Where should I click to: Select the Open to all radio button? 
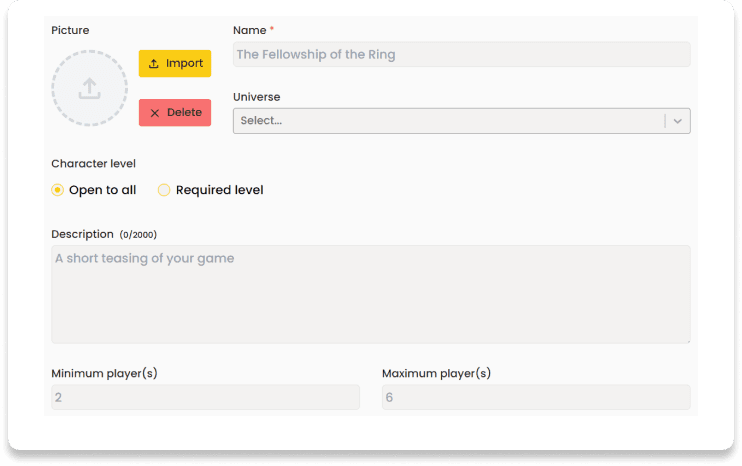click(57, 190)
